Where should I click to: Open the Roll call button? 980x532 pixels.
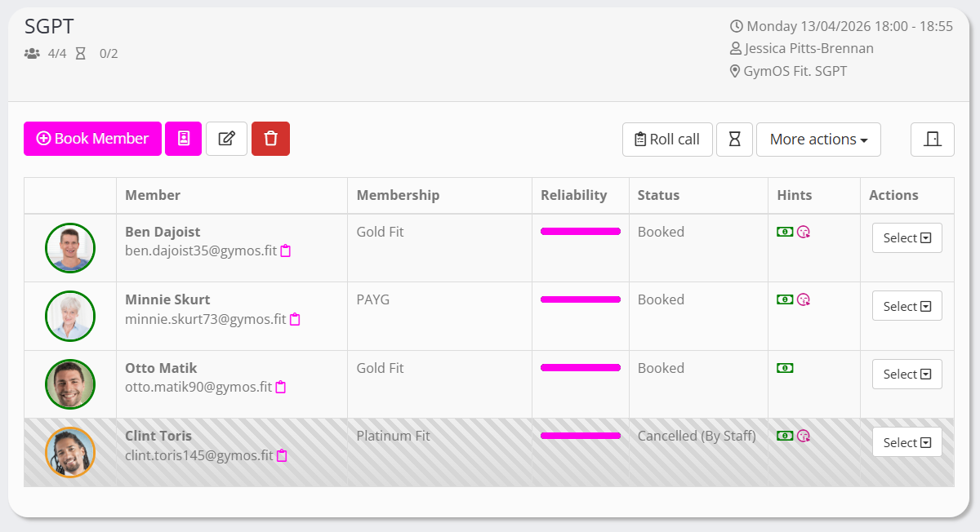pos(667,140)
